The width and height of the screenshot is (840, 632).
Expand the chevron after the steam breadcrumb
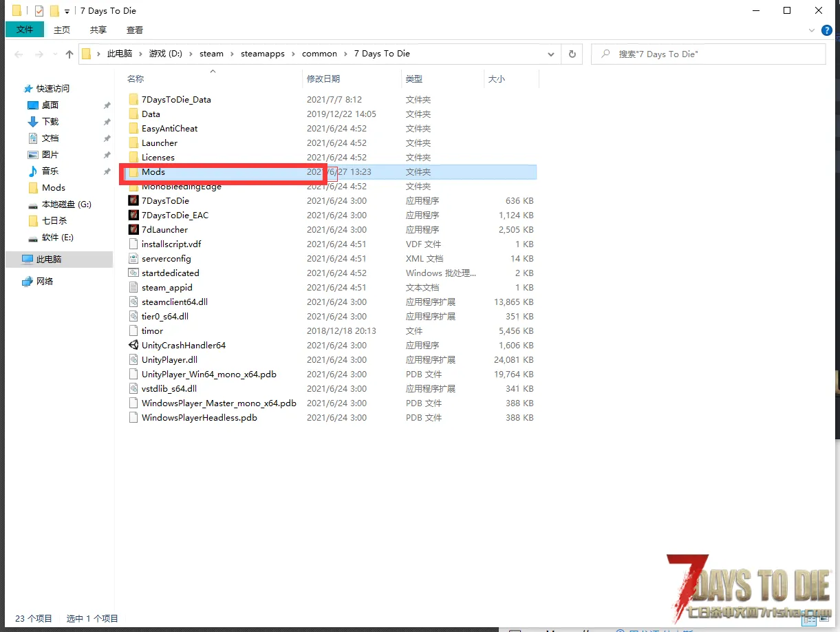click(232, 54)
